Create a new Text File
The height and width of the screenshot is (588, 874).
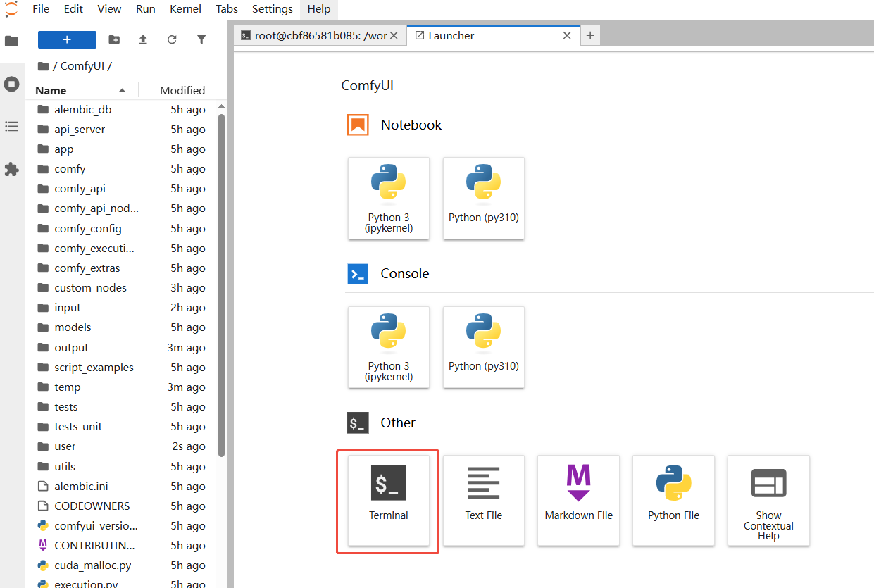(484, 500)
